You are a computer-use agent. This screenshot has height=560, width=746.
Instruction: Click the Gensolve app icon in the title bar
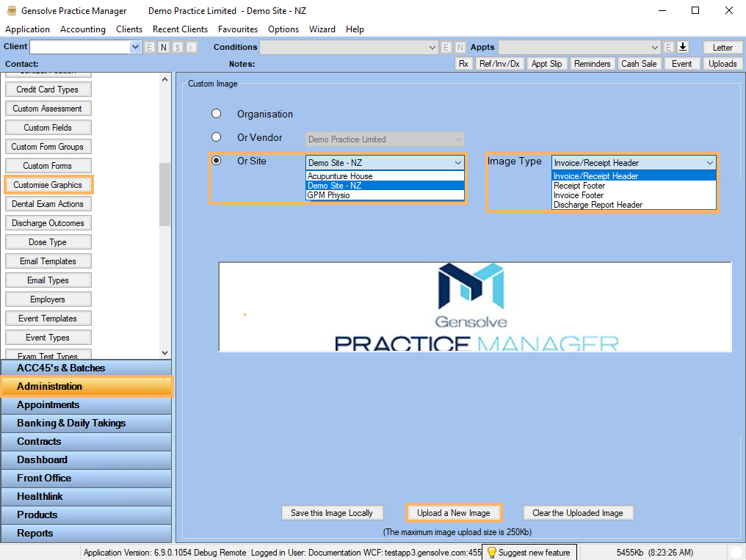click(x=12, y=10)
